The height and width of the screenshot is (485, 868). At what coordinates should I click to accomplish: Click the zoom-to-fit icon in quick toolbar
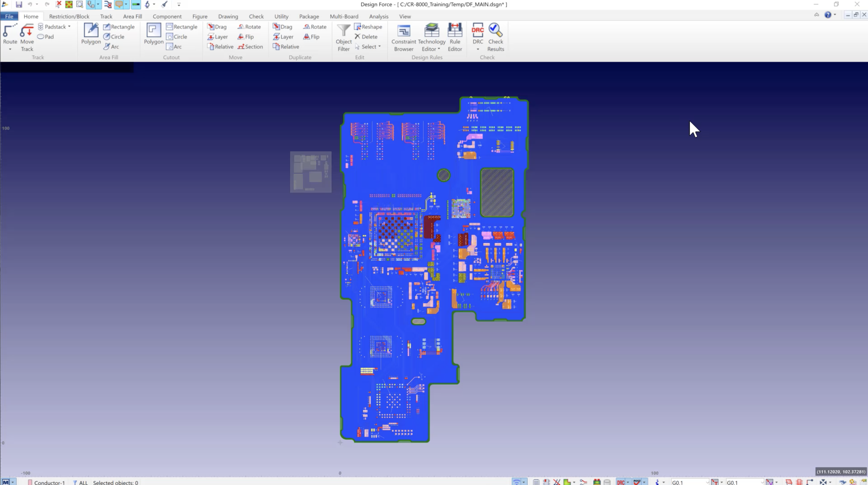69,4
